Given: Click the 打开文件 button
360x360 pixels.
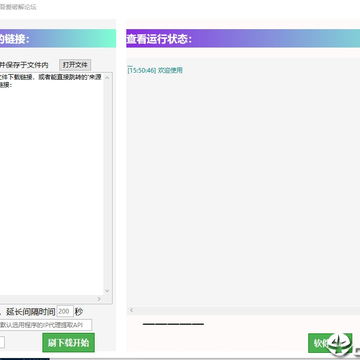Looking at the screenshot, I should click(75, 65).
